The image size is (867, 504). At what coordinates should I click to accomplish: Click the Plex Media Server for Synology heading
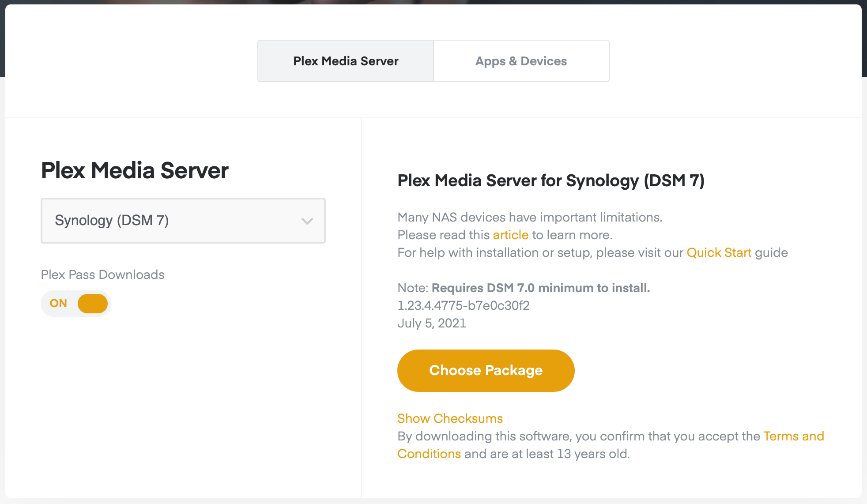551,181
